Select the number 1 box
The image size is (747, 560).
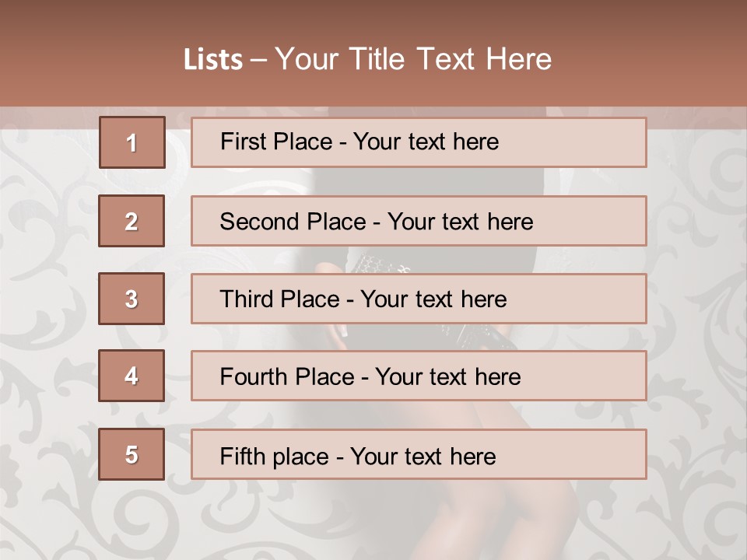[132, 142]
